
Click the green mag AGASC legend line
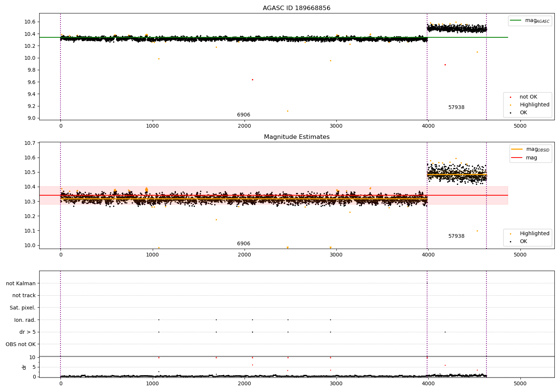[516, 21]
